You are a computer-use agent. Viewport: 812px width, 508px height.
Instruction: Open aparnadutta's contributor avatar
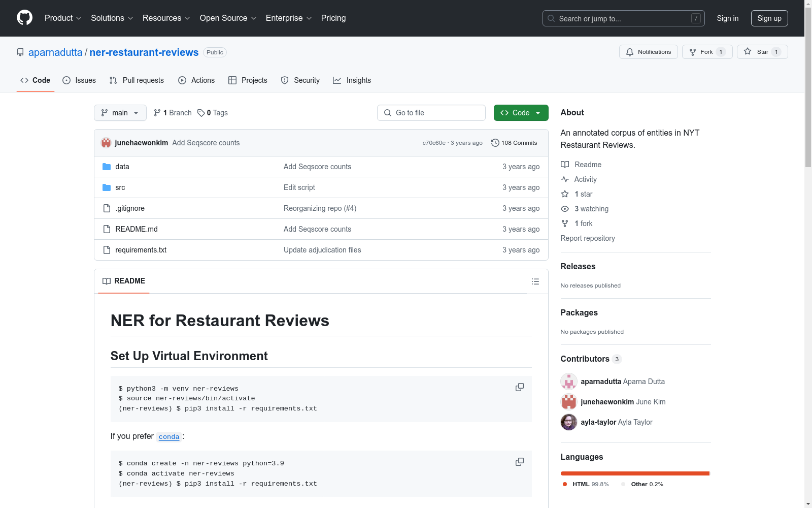click(x=569, y=382)
